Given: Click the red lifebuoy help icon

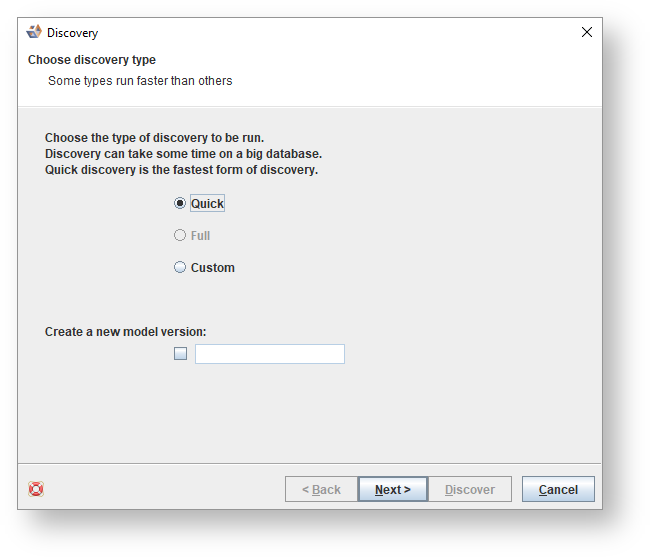Looking at the screenshot, I should (36, 489).
